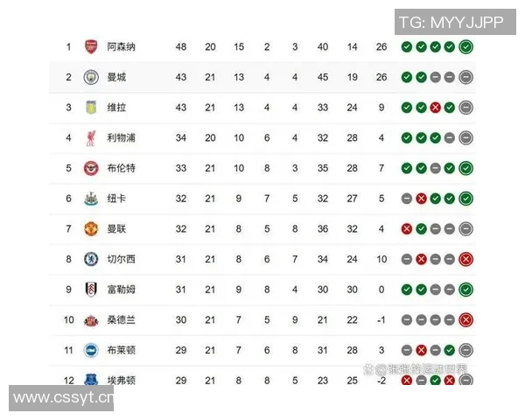The height and width of the screenshot is (420, 525).
Task: Click the red loss icon in Manchester United's row
Action: point(407,228)
